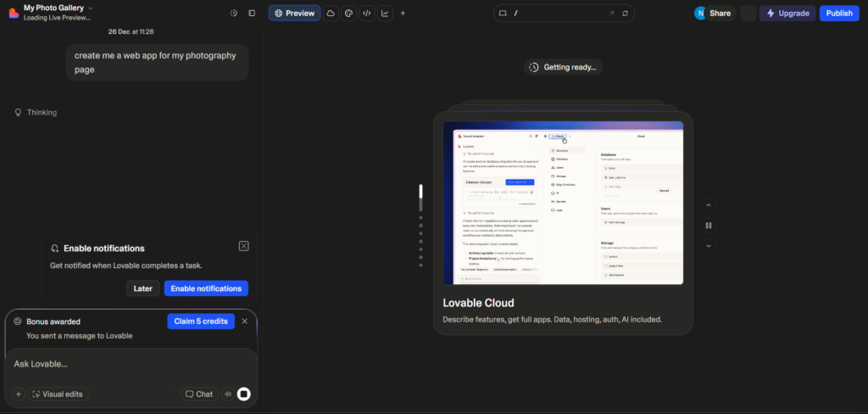868x414 pixels.
Task: Open My Photo Gallery project dropdown
Action: click(58, 8)
